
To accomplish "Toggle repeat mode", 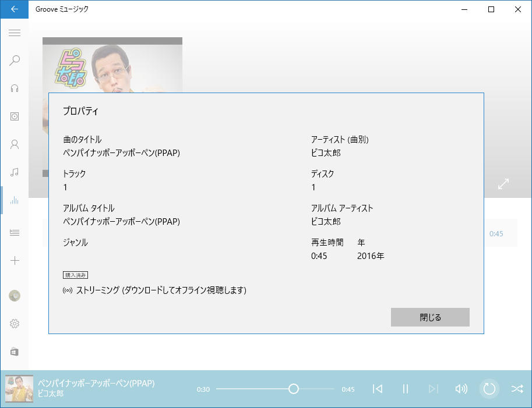I will [489, 389].
